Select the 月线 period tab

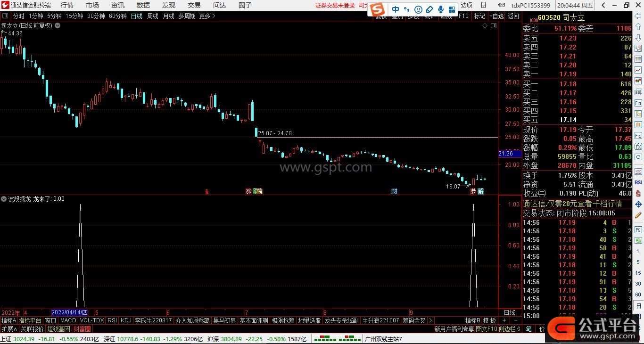pyautogui.click(x=168, y=16)
